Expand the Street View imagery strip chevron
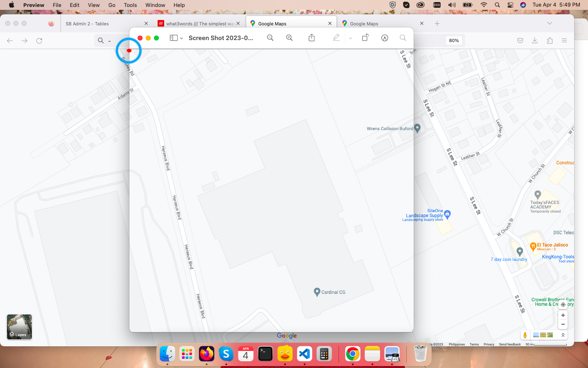 point(563,335)
